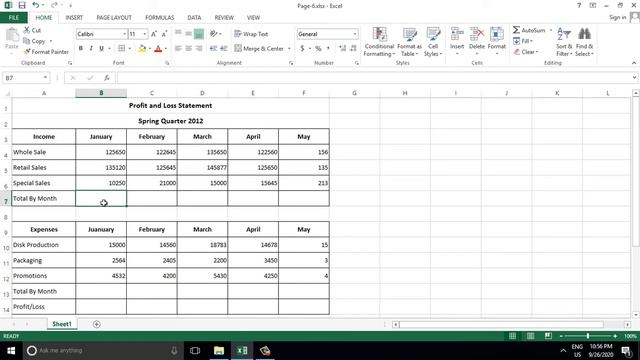Switch to the DATA tab
This screenshot has height=360, width=640.
coord(194,18)
